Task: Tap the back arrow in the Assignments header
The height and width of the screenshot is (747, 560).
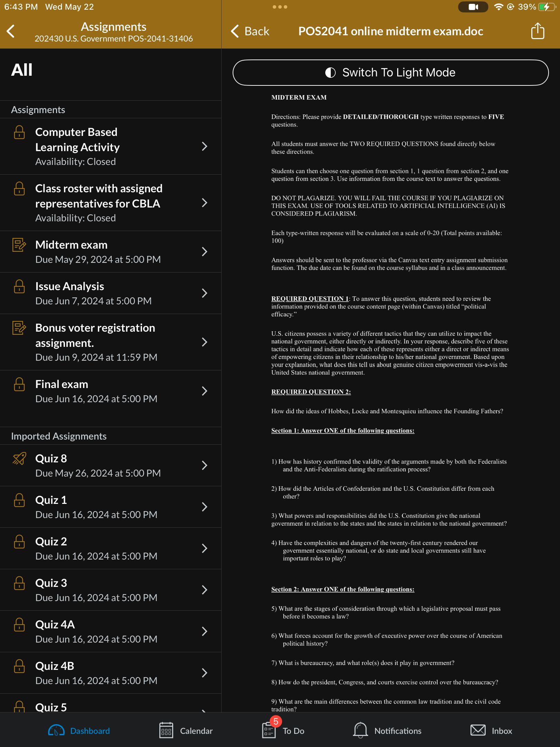Action: [x=11, y=31]
